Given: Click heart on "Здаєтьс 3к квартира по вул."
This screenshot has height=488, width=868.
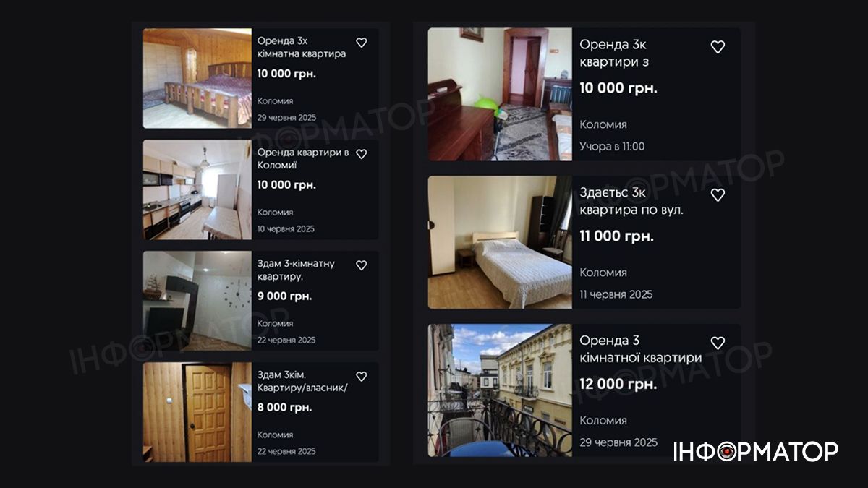Looking at the screenshot, I should pyautogui.click(x=718, y=195).
